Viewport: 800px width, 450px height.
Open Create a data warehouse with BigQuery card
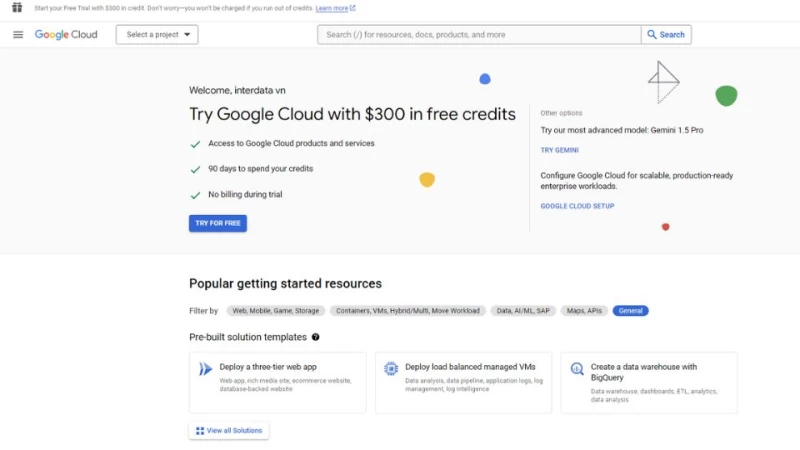[x=649, y=383]
